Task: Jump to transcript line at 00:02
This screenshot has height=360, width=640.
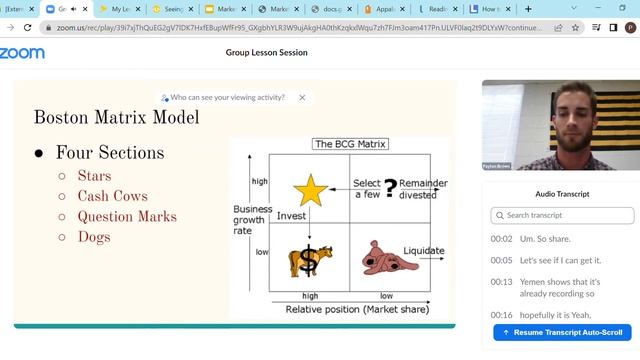Action: [501, 239]
